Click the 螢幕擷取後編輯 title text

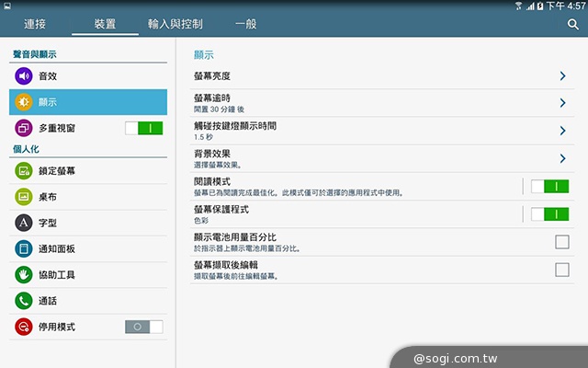(x=226, y=265)
